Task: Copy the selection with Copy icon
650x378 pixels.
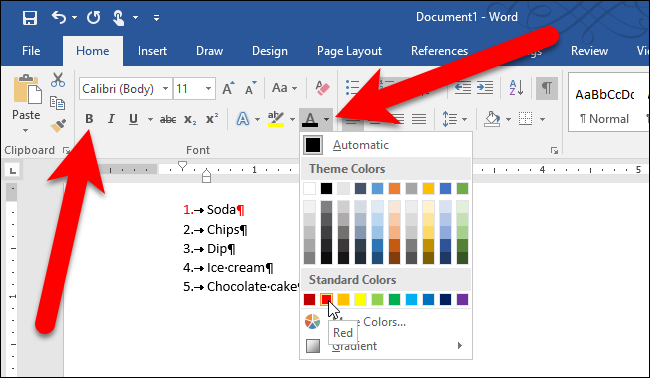Action: point(58,102)
